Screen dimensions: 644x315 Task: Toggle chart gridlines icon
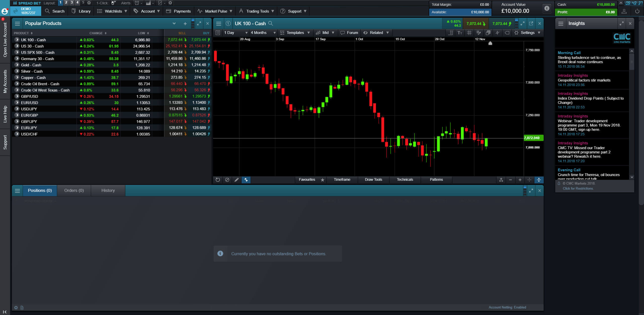pyautogui.click(x=469, y=33)
